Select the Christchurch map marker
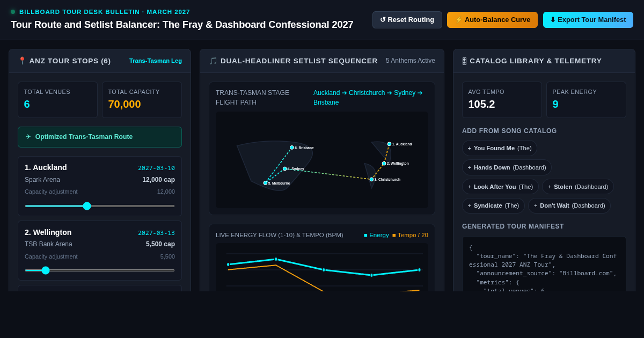This screenshot has width=644, height=338. point(371,179)
